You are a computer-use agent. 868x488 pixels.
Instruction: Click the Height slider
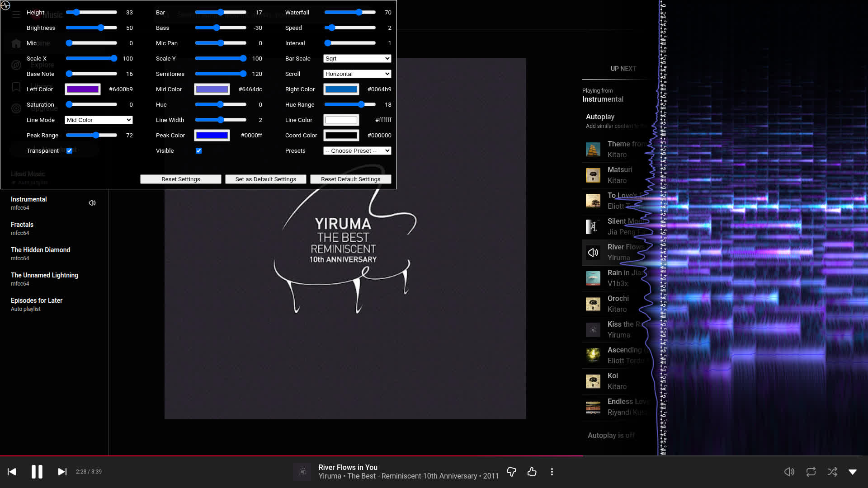pyautogui.click(x=91, y=13)
